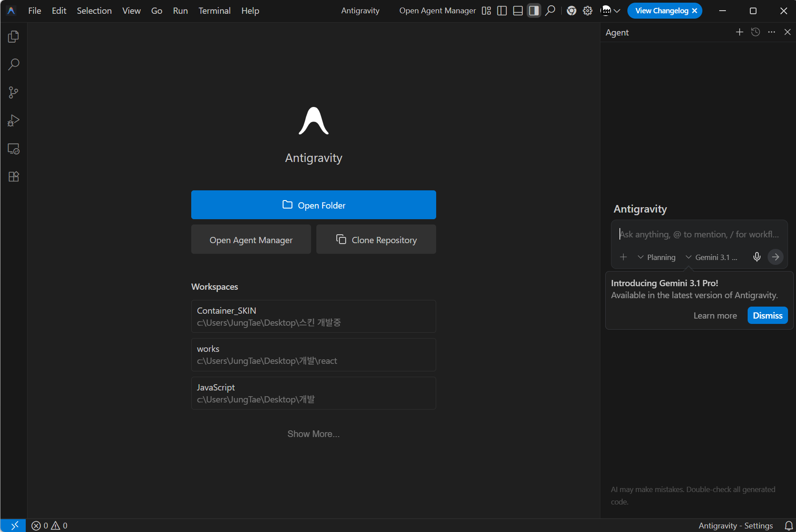Click the account avatar icon
This screenshot has height=532, width=796.
[606, 11]
